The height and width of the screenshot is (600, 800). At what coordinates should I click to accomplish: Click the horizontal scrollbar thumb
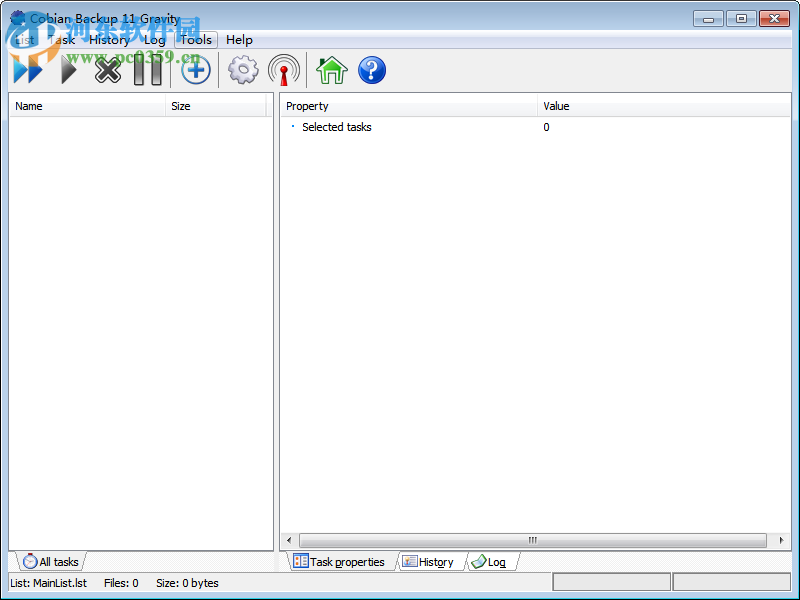point(533,540)
